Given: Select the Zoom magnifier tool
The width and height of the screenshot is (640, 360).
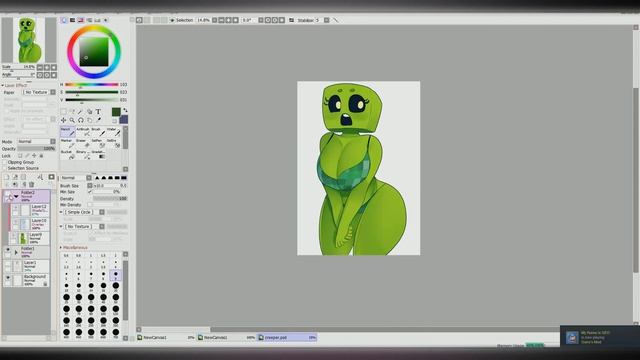Looking at the screenshot, I should click(72, 120).
